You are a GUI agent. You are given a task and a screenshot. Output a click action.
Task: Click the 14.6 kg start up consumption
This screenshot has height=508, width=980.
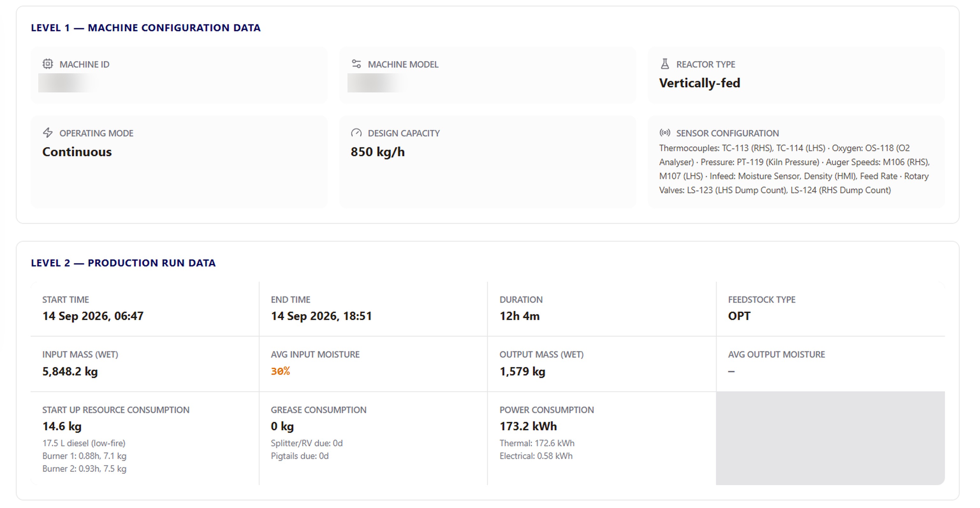coord(62,426)
